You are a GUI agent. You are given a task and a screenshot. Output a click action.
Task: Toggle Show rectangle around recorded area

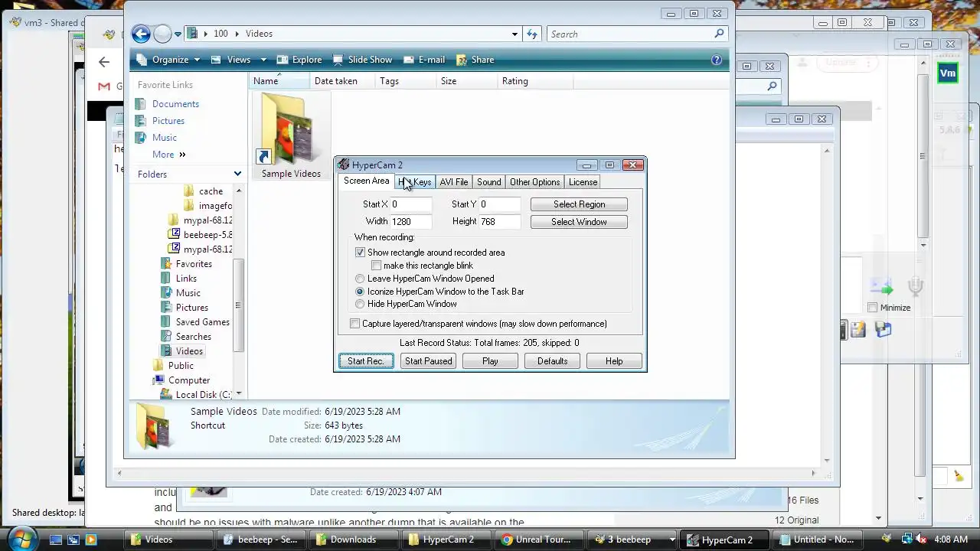click(x=360, y=253)
